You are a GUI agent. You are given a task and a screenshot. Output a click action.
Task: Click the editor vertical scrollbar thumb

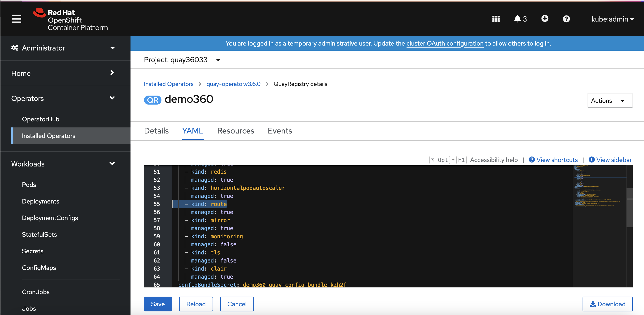tap(629, 208)
